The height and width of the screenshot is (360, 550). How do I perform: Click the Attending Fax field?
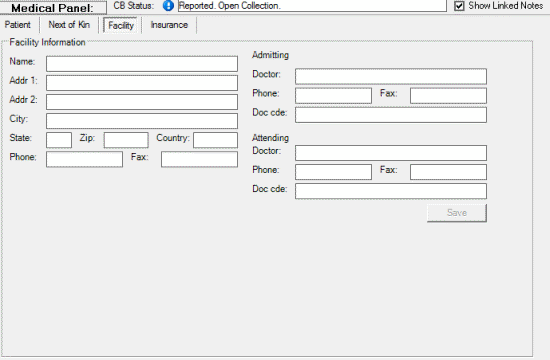point(448,172)
